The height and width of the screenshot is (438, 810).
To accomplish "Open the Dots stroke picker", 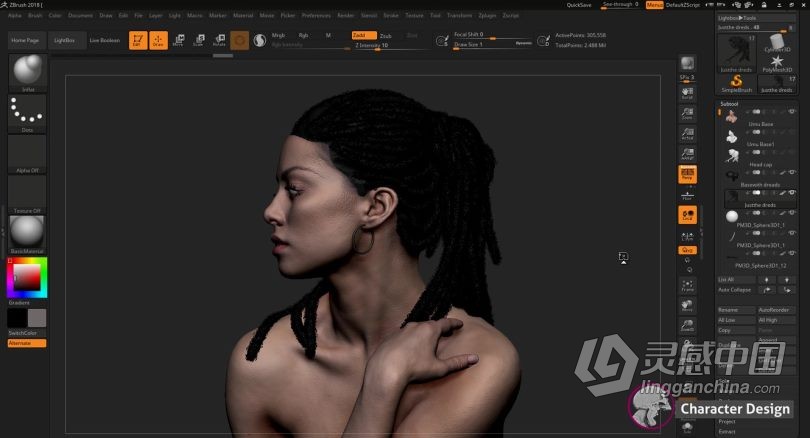I will pyautogui.click(x=27, y=113).
